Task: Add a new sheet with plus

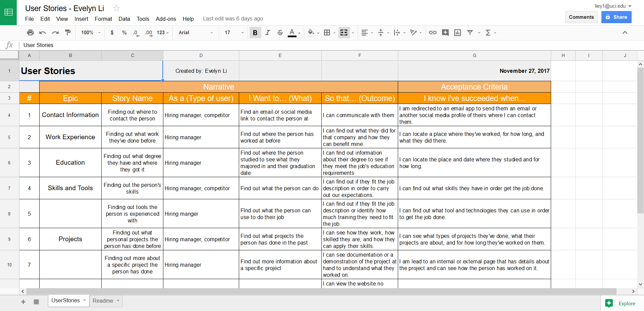Action: tap(23, 302)
